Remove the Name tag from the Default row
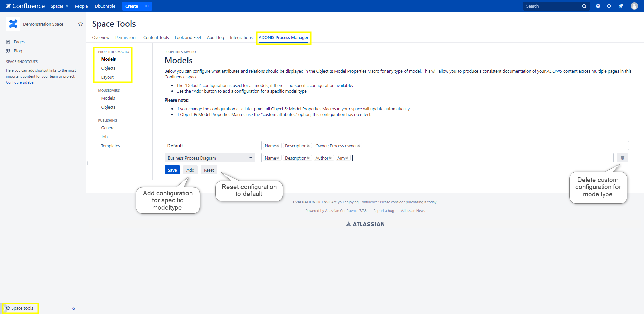 pos(278,146)
